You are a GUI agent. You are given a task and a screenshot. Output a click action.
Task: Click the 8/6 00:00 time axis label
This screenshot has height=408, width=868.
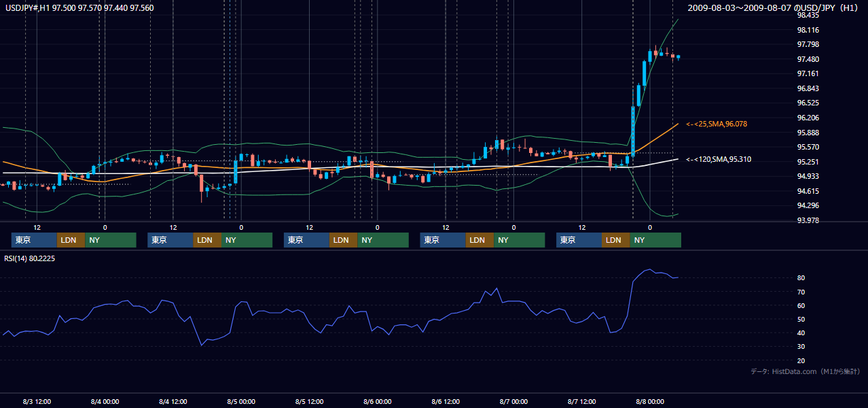(x=377, y=401)
